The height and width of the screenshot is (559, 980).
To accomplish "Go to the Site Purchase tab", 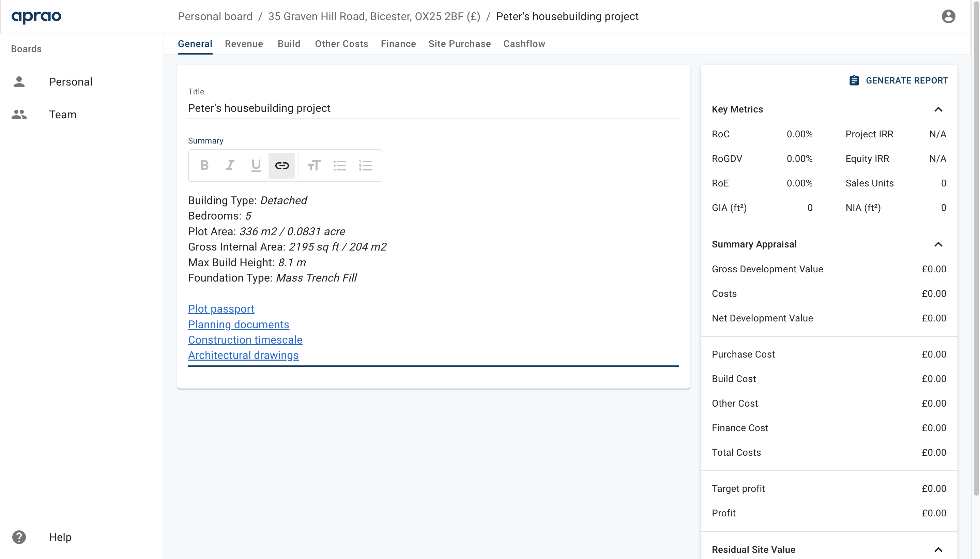I will click(x=460, y=44).
